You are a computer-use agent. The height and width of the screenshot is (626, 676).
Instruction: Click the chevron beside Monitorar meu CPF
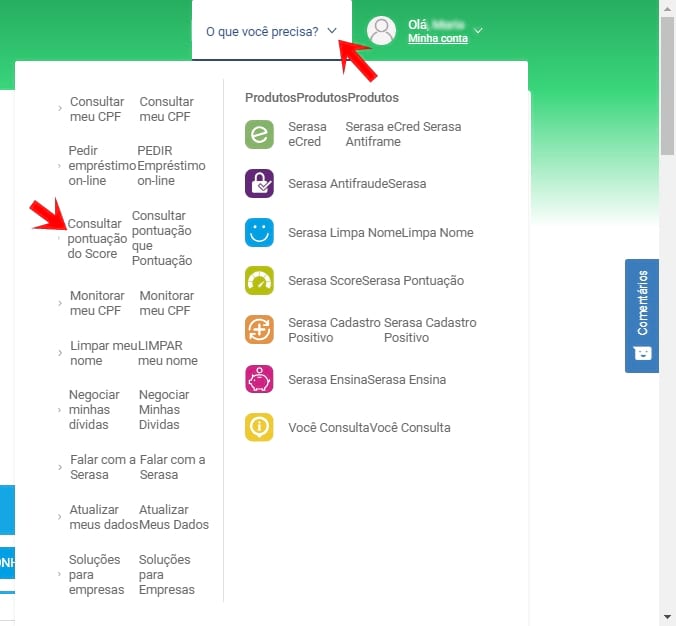tap(60, 303)
